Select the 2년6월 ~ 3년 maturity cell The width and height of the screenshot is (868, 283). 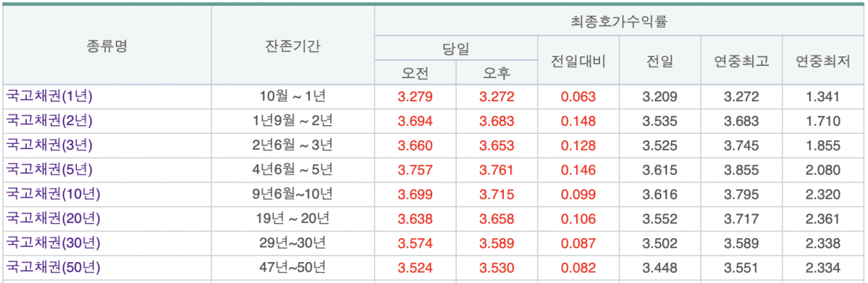pyautogui.click(x=293, y=145)
